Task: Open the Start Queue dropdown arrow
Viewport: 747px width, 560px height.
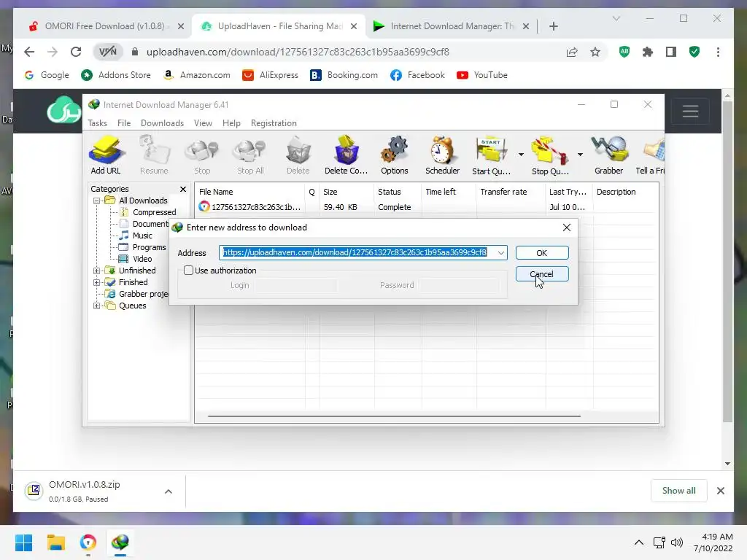Action: coord(521,155)
